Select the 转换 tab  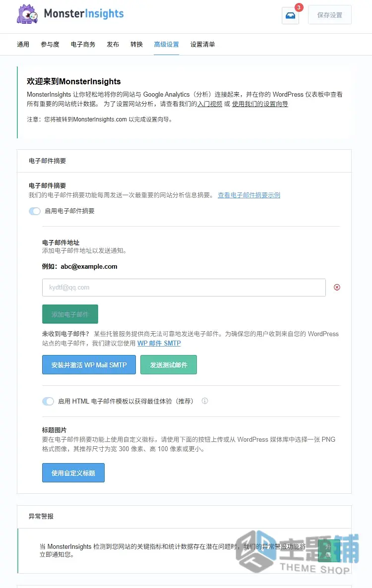[136, 44]
